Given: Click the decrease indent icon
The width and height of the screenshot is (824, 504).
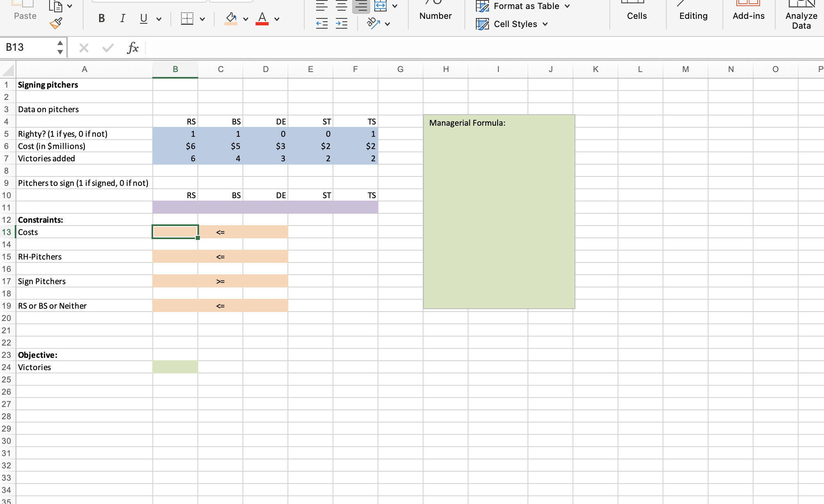Looking at the screenshot, I should click(322, 24).
